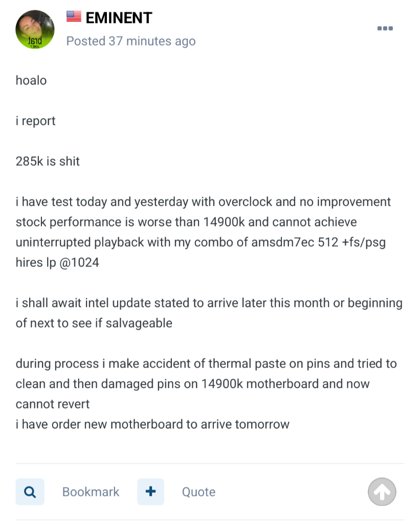
Task: Click the 'of next to see if salvageable' line
Action: click(94, 323)
